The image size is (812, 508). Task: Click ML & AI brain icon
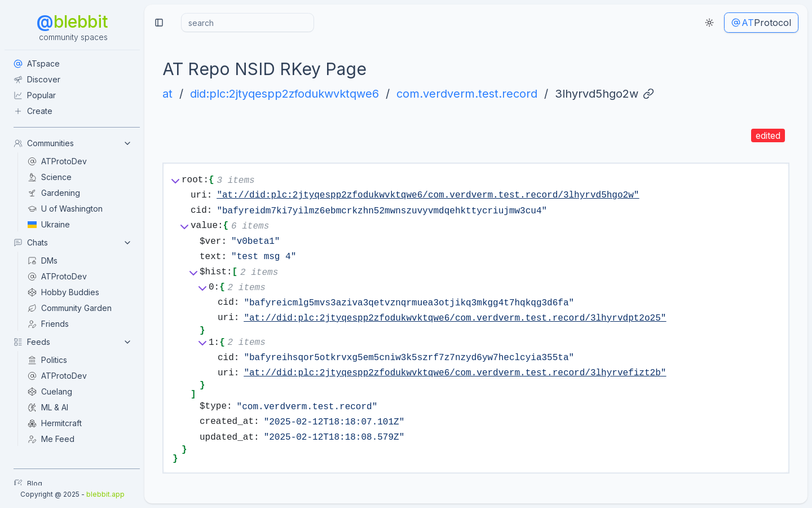click(32, 408)
